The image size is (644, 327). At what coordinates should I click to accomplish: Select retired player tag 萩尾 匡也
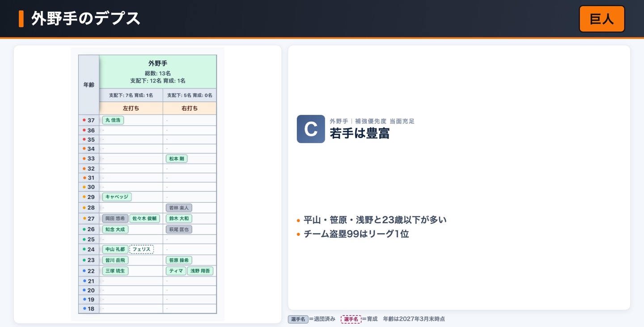pos(179,229)
